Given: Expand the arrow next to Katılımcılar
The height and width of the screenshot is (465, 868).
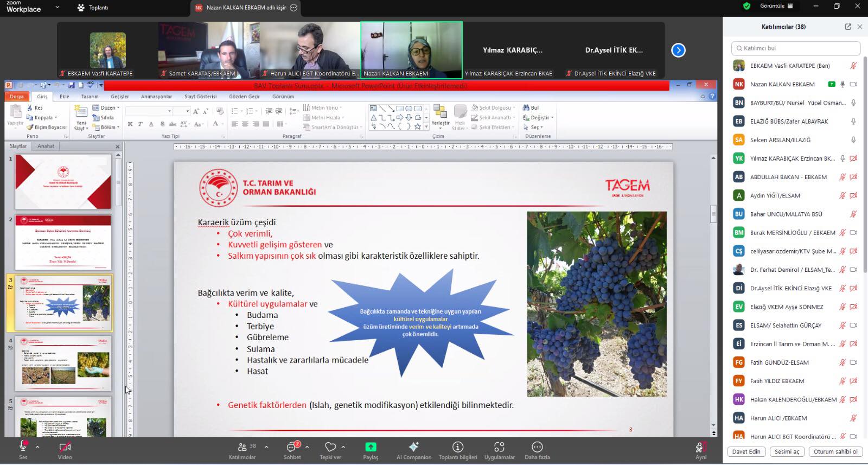Looking at the screenshot, I should [x=266, y=447].
